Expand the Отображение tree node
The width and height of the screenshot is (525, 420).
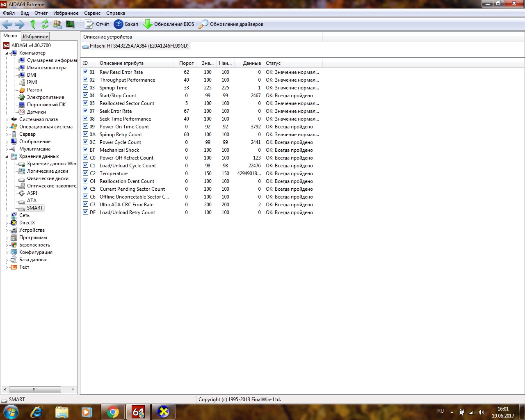click(x=7, y=142)
